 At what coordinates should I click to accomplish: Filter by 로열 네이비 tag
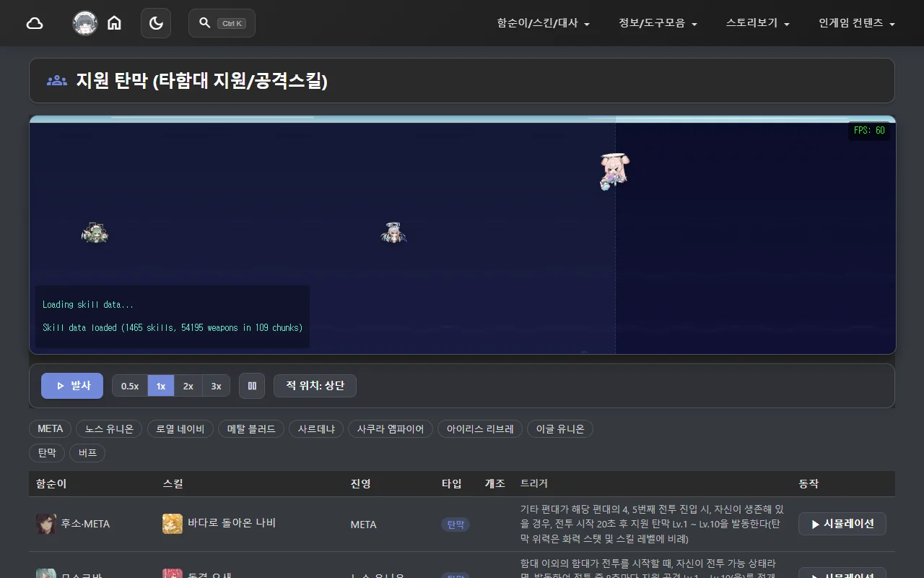(x=180, y=429)
